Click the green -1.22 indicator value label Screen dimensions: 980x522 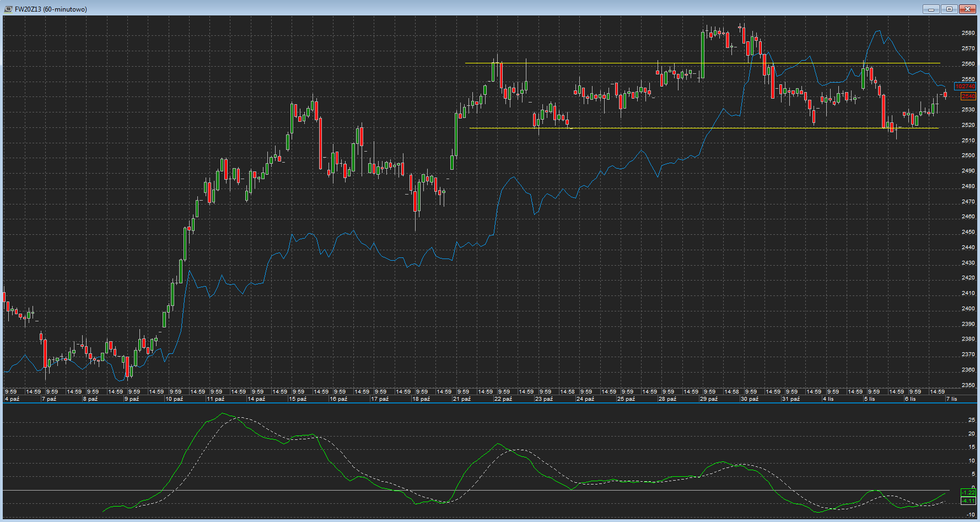click(x=968, y=492)
